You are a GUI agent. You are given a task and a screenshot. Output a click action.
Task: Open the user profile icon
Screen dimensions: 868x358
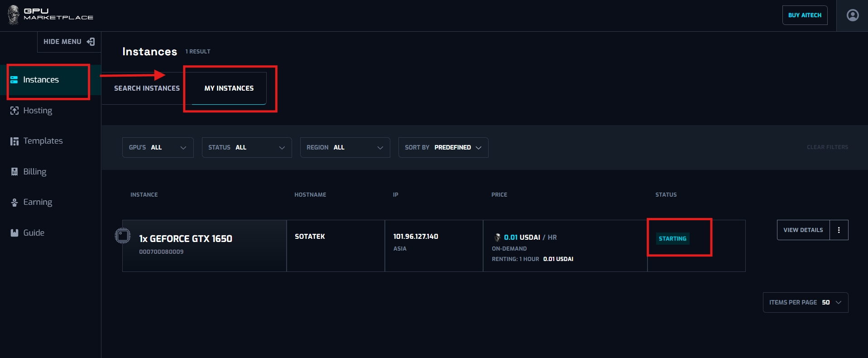pyautogui.click(x=852, y=15)
